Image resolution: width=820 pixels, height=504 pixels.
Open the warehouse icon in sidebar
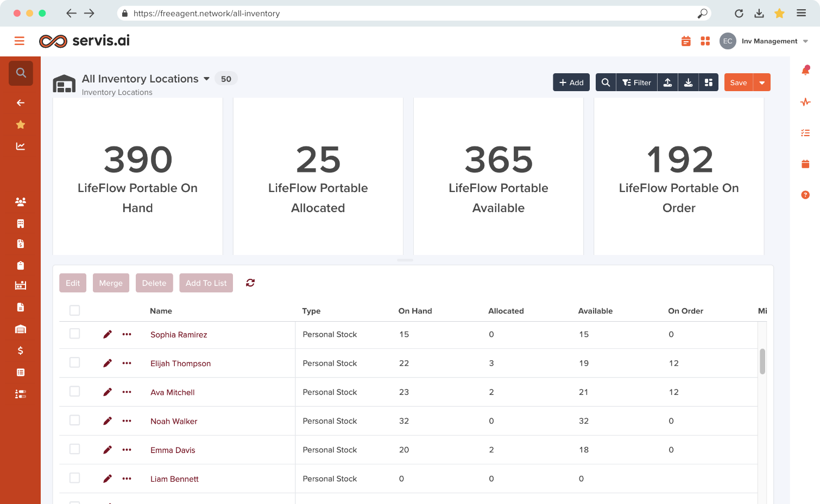click(21, 329)
